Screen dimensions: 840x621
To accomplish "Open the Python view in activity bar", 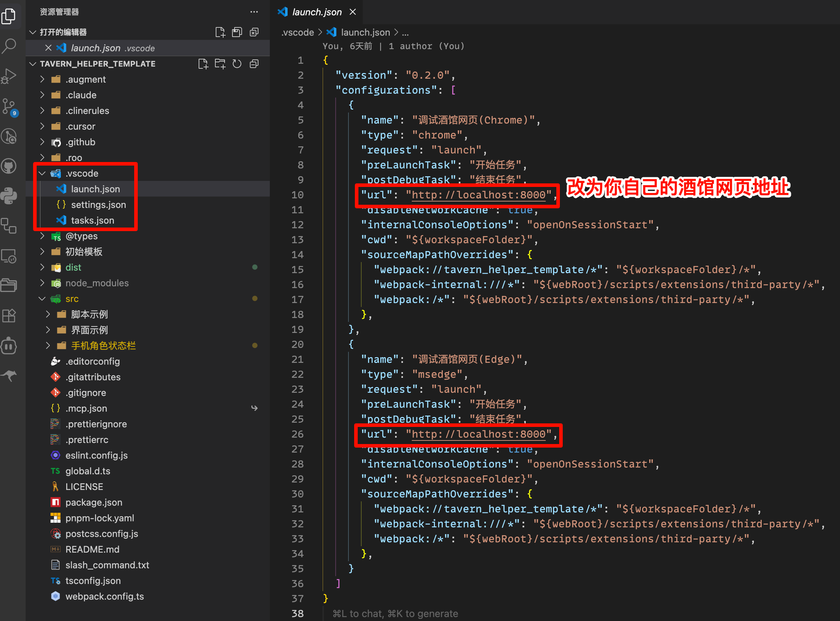I will point(9,196).
